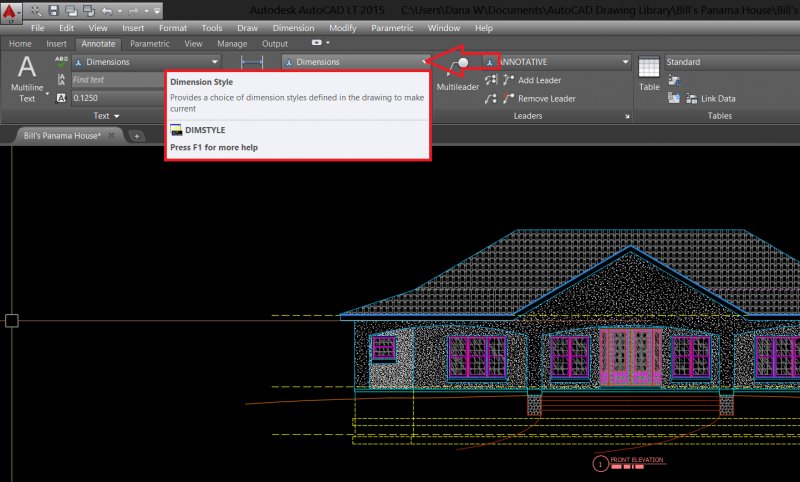Switch to the View ribbon tab

pyautogui.click(x=193, y=44)
